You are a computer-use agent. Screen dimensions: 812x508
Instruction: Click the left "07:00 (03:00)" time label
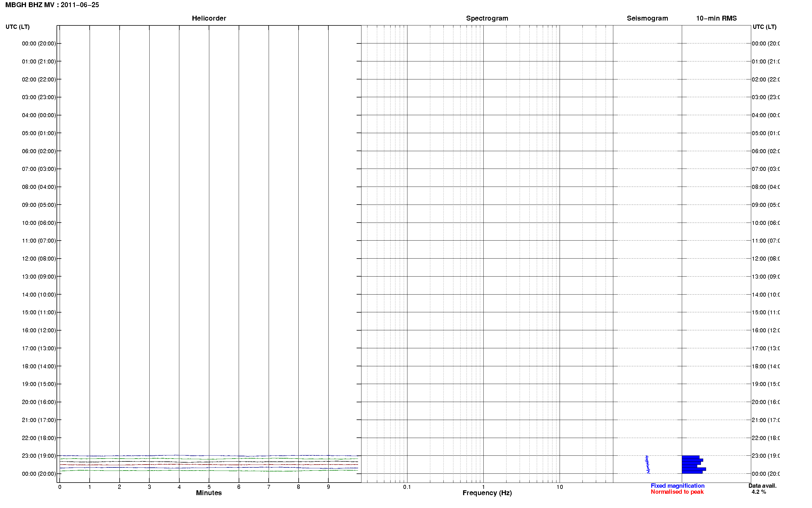[x=39, y=169]
